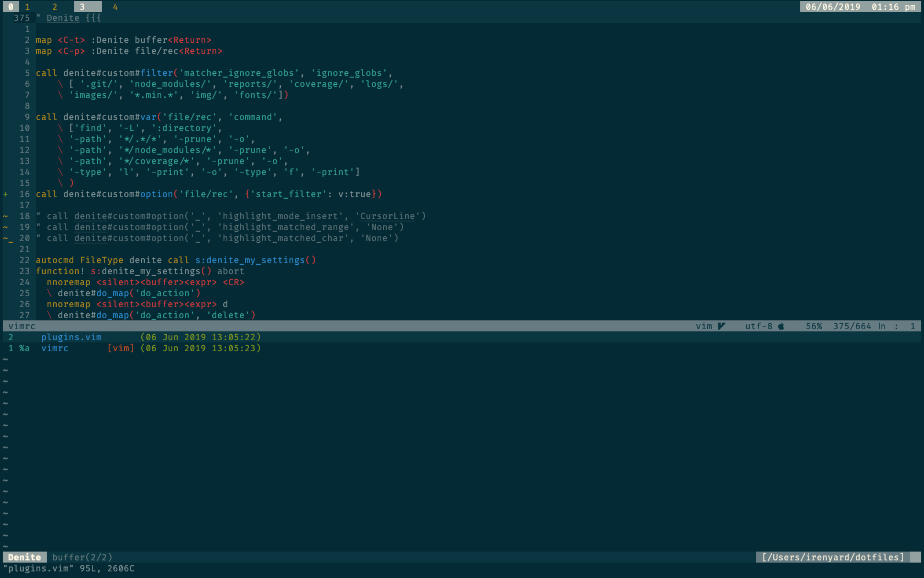Select the Denite mode indicator at bottom left
924x578 pixels.
click(x=24, y=557)
